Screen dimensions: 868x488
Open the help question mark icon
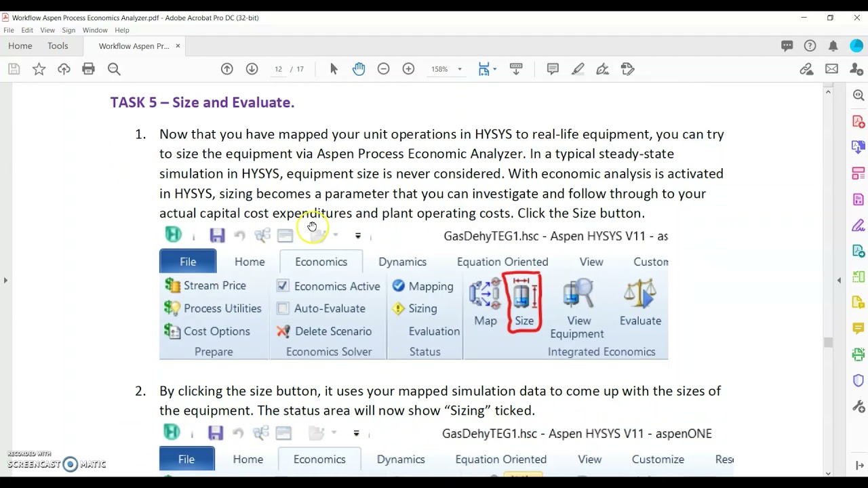[810, 46]
